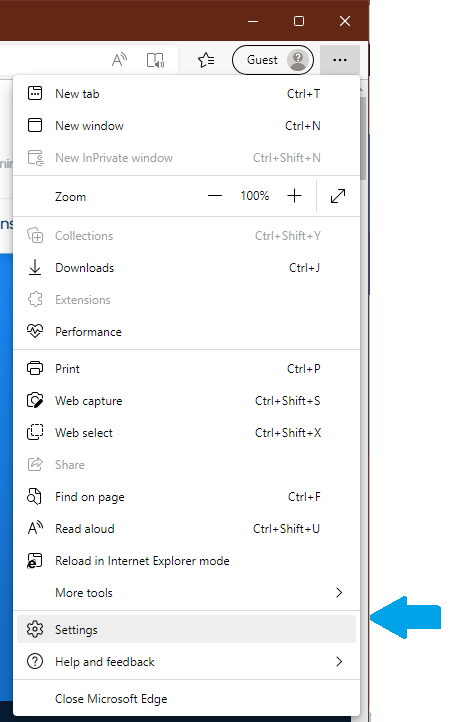Click the Guest profile button
The image size is (460, 722).
pyautogui.click(x=273, y=60)
